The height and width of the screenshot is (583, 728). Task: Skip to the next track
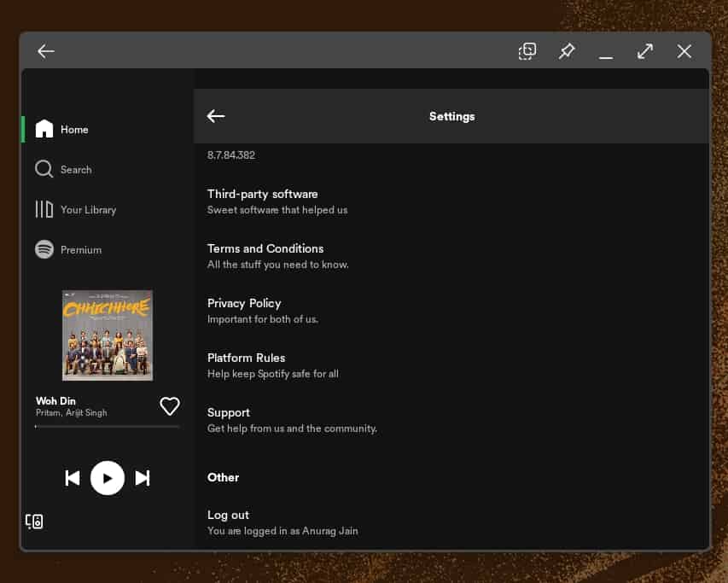[x=142, y=478]
